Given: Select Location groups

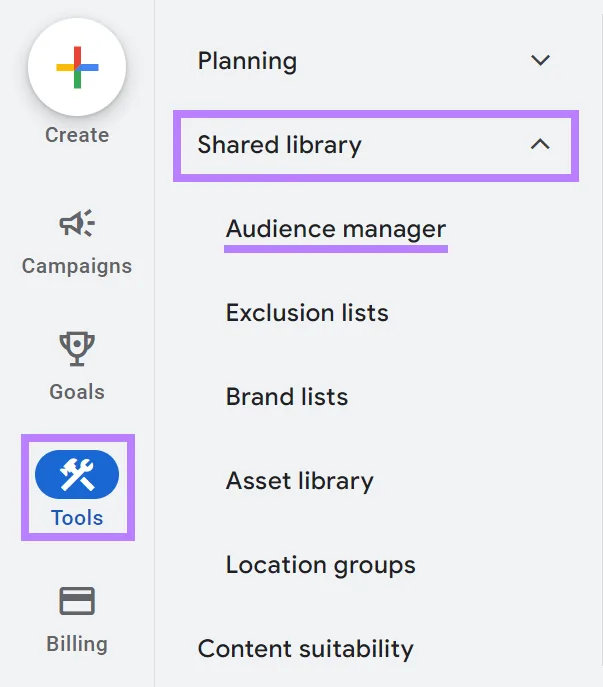Looking at the screenshot, I should click(x=320, y=565).
